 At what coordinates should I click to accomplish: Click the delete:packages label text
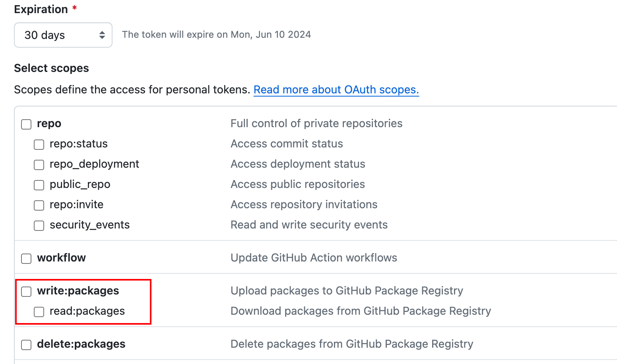click(81, 344)
